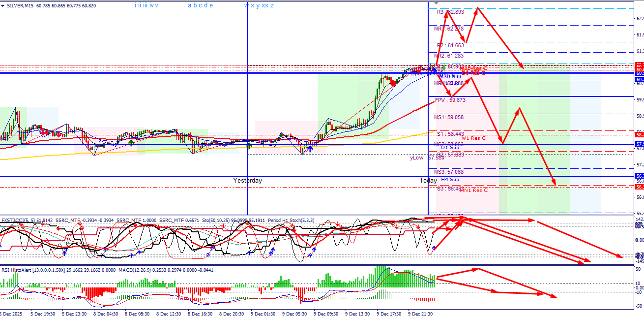644x317 pixels.
Task: Click the 'H4 Sup' level label
Action: 450,180
